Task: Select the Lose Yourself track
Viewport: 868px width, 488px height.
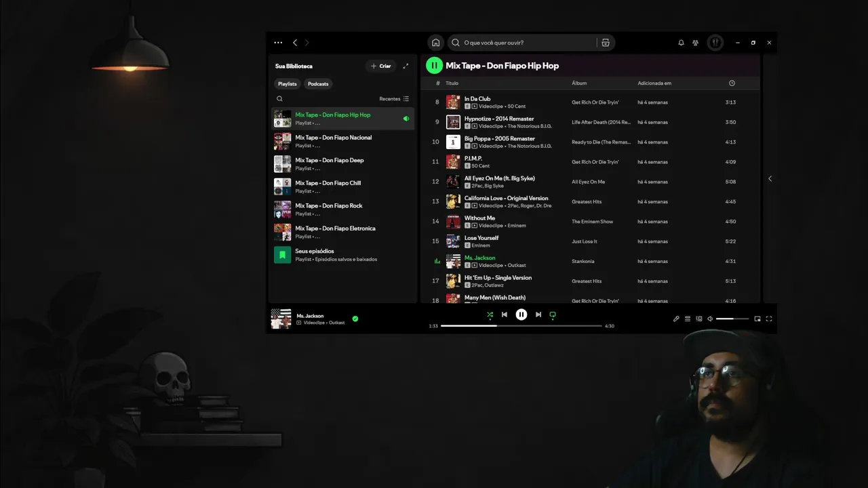Action: pyautogui.click(x=590, y=241)
